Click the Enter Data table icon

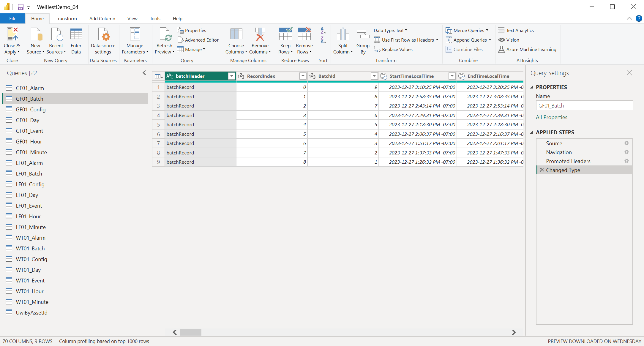click(x=76, y=34)
